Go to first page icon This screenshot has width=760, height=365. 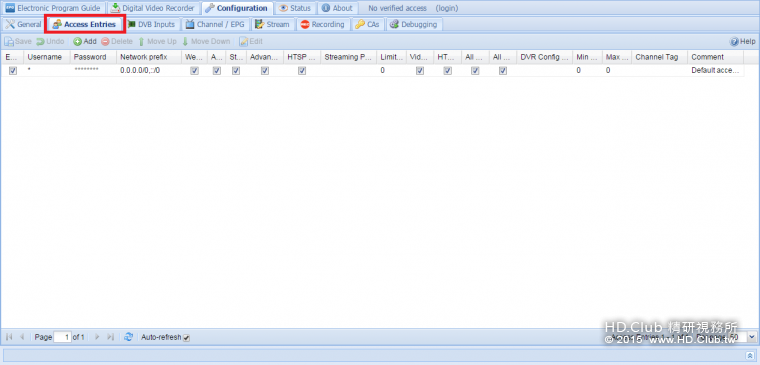coord(9,337)
